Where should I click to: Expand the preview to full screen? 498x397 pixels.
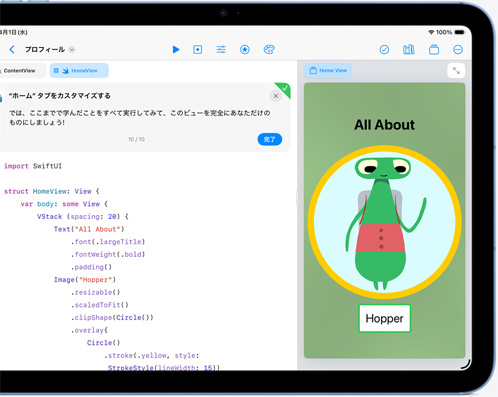(456, 71)
